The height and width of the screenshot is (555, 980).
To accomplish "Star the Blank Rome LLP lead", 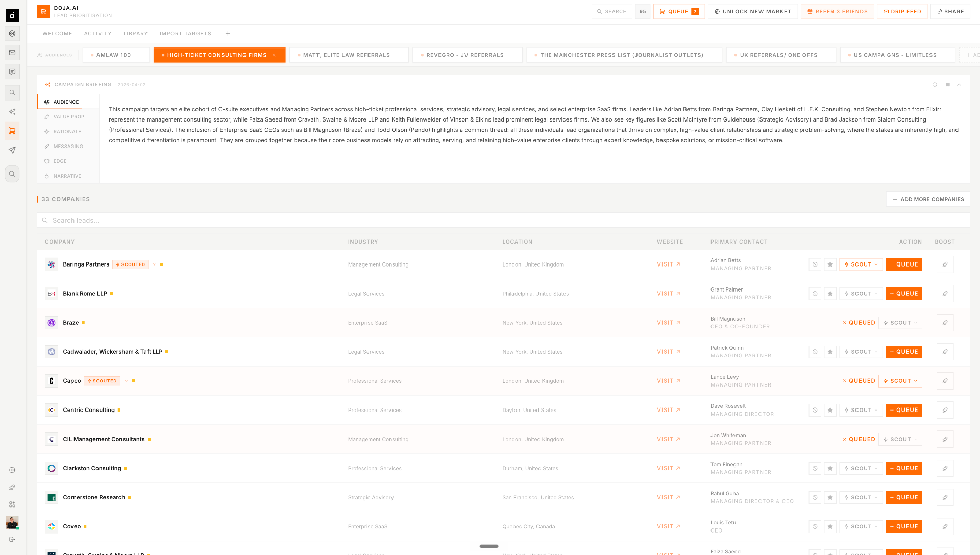I will pyautogui.click(x=830, y=294).
